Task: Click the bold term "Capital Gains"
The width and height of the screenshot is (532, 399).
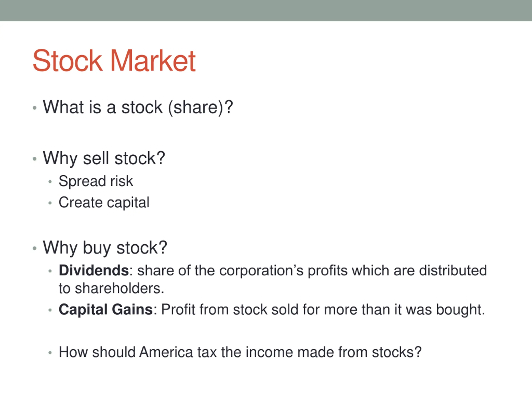Action: click(106, 309)
